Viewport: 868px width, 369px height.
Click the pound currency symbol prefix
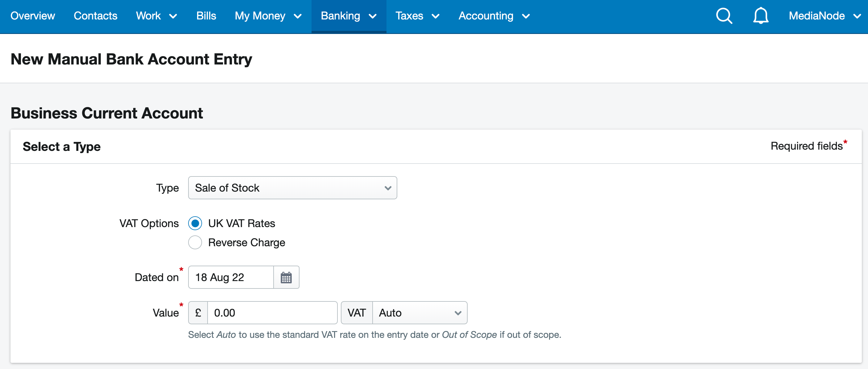click(198, 313)
